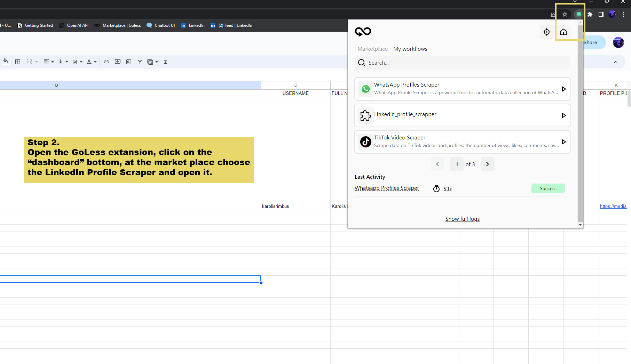Click the text wrapping icon
Screen dimensions: 631x364
click(75, 62)
